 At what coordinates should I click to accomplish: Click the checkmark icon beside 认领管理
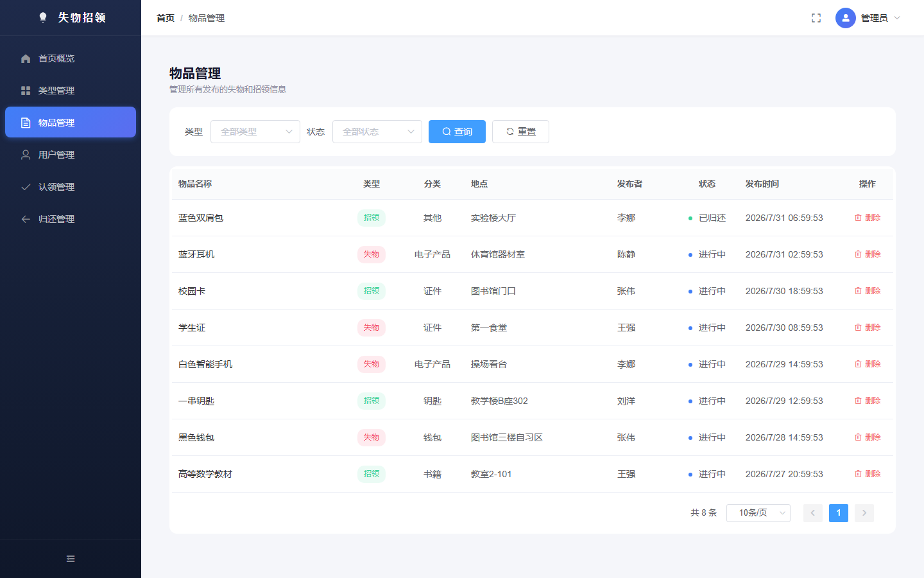[26, 187]
